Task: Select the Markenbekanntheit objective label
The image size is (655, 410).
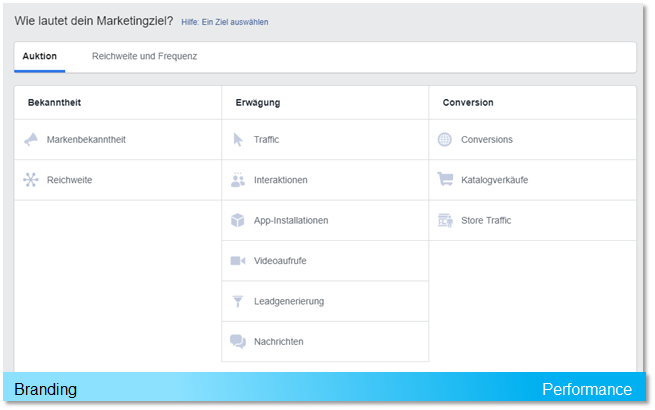Action: pyautogui.click(x=86, y=140)
